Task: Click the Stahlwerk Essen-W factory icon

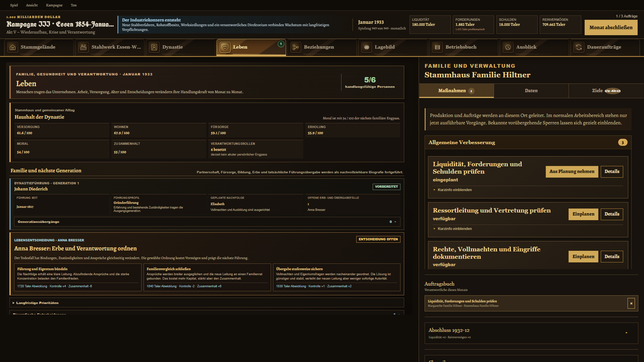Action: pos(84,47)
